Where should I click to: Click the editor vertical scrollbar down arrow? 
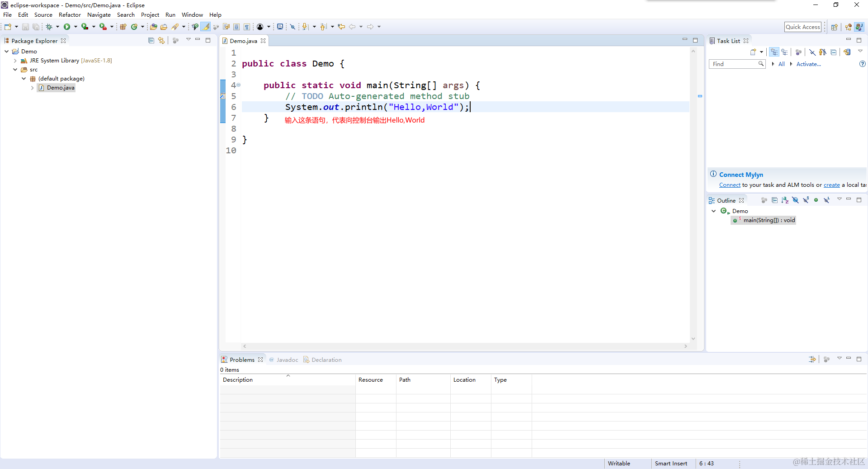693,339
